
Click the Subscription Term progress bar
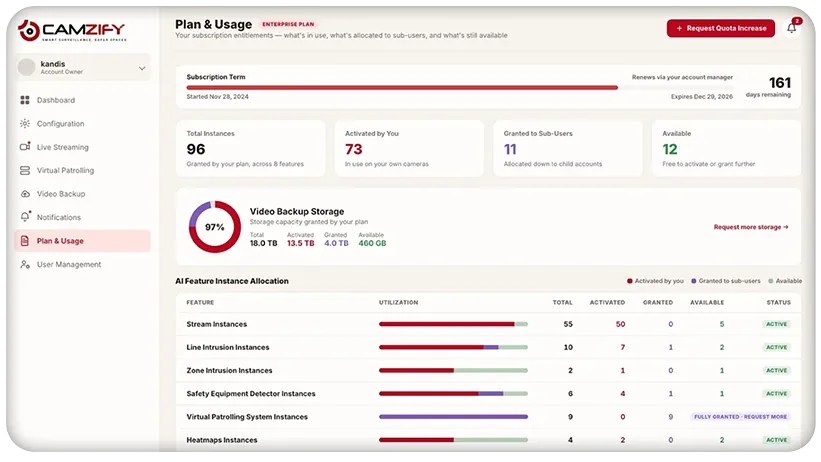[x=459, y=88]
